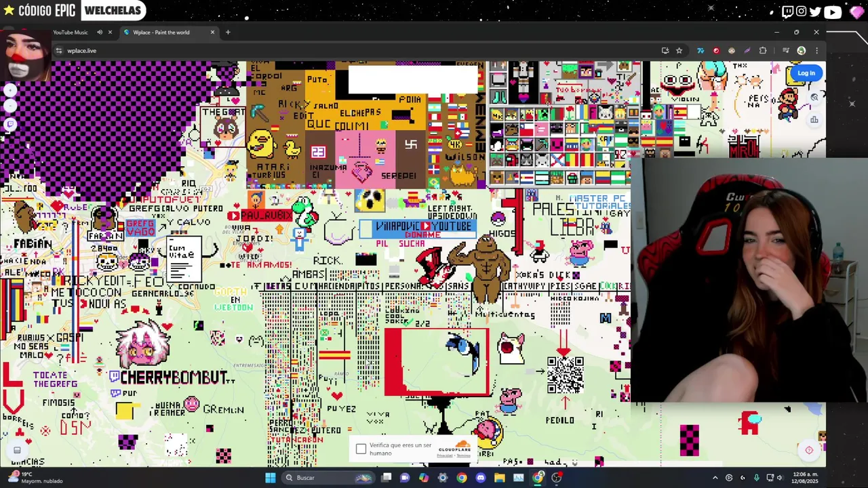This screenshot has width=868, height=488.
Task: Close the YouTube Music tab
Action: 110,33
